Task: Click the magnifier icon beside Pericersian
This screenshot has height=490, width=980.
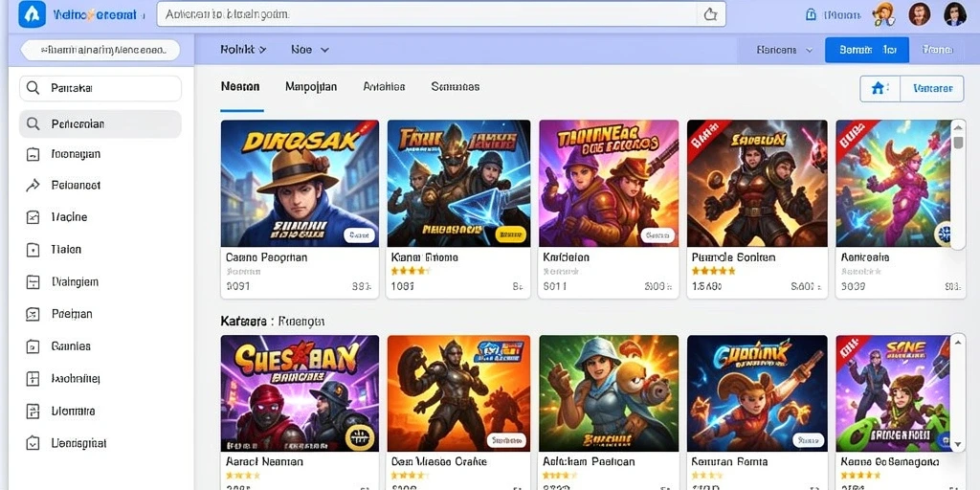Action: [33, 123]
